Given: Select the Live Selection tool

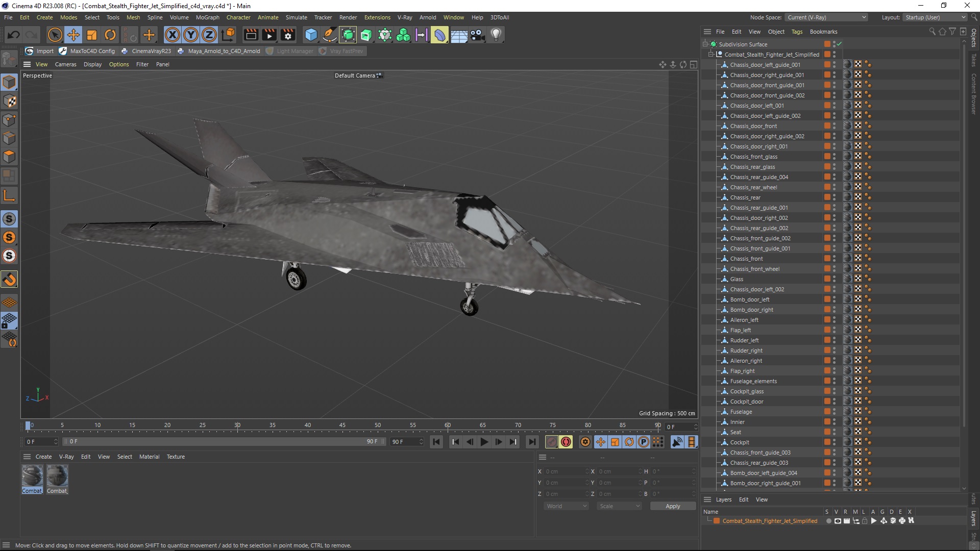Looking at the screenshot, I should click(55, 35).
